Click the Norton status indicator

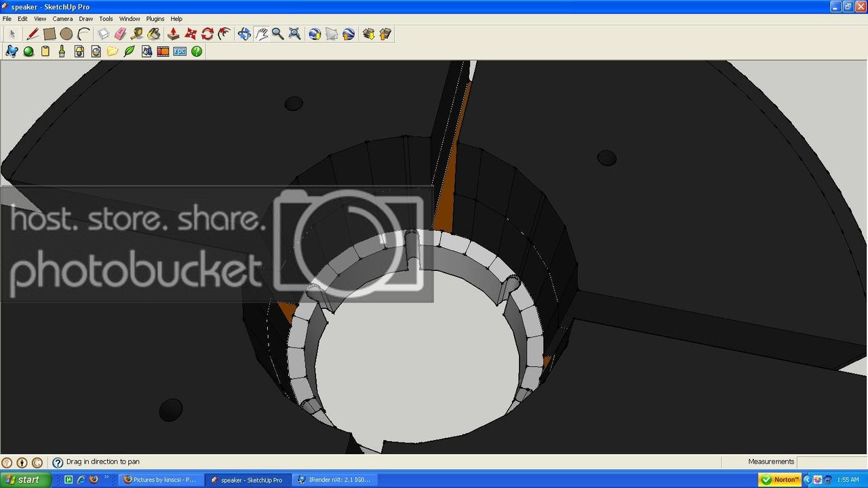pyautogui.click(x=781, y=480)
